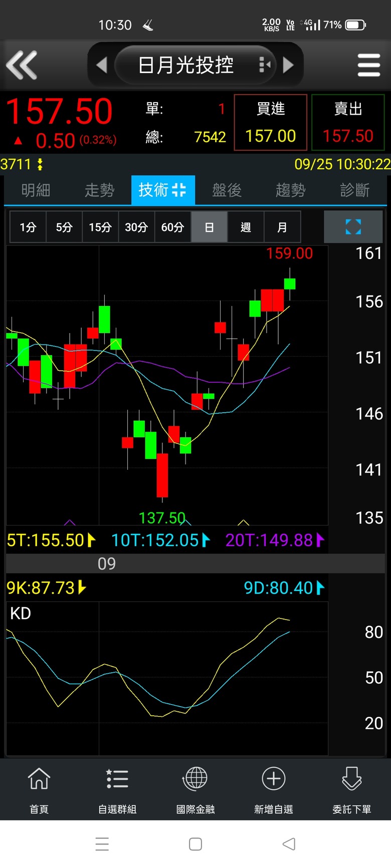391x868 pixels.
Task: Tap the timestamp 09/25 10:30:22
Action: (x=342, y=164)
